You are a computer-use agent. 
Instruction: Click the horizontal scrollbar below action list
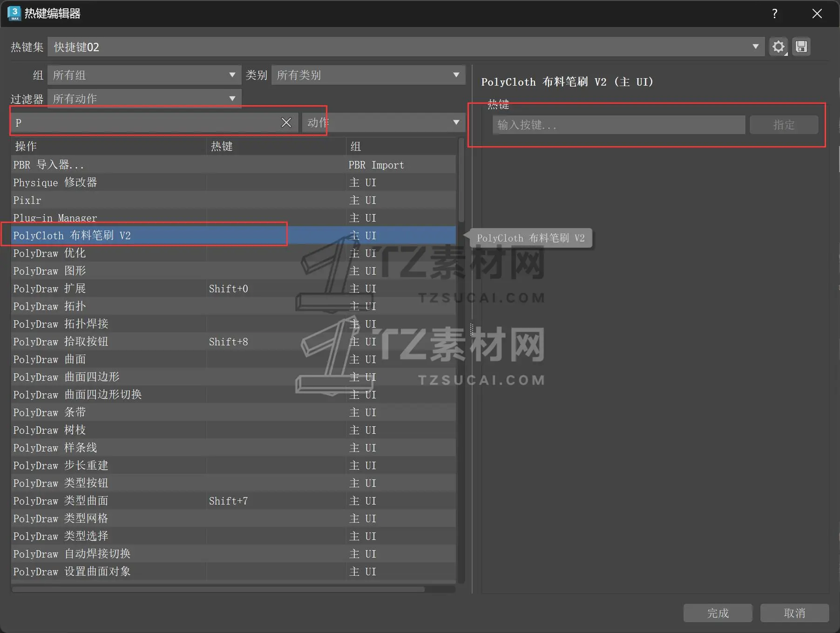click(x=218, y=589)
